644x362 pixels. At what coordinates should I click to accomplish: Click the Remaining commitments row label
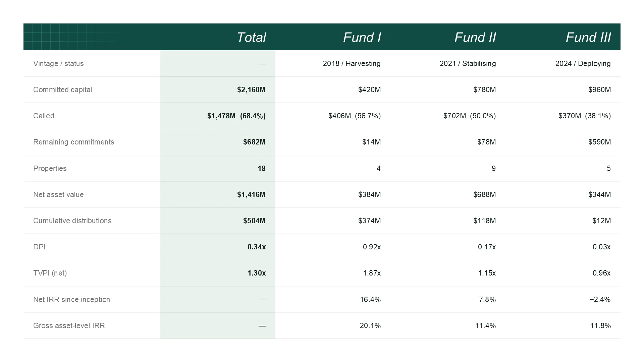coord(73,142)
